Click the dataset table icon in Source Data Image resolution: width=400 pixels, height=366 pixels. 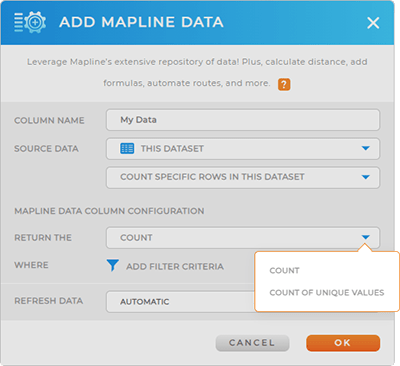tap(127, 148)
